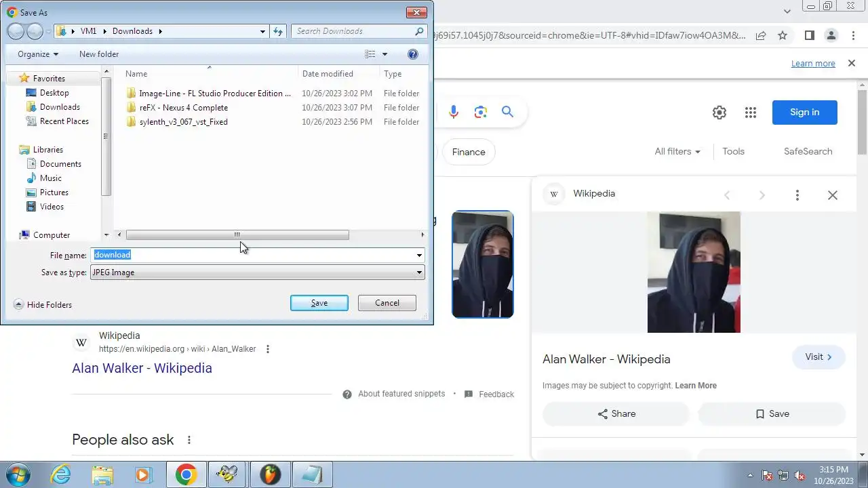Cancel the Save As dialog
868x488 pixels.
tap(387, 303)
